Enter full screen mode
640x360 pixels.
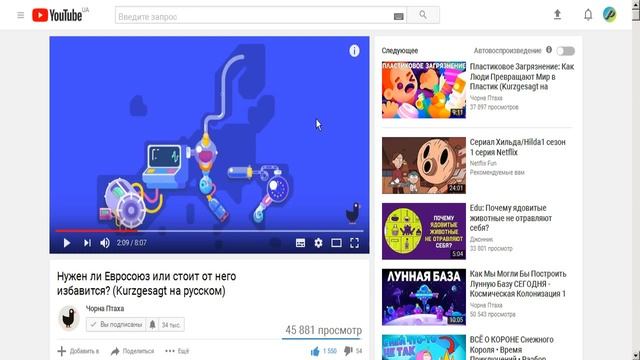[354, 243]
